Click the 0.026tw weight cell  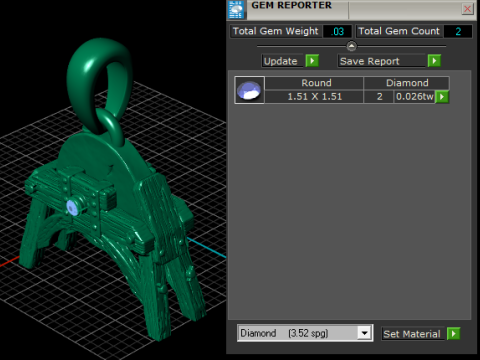coord(414,97)
